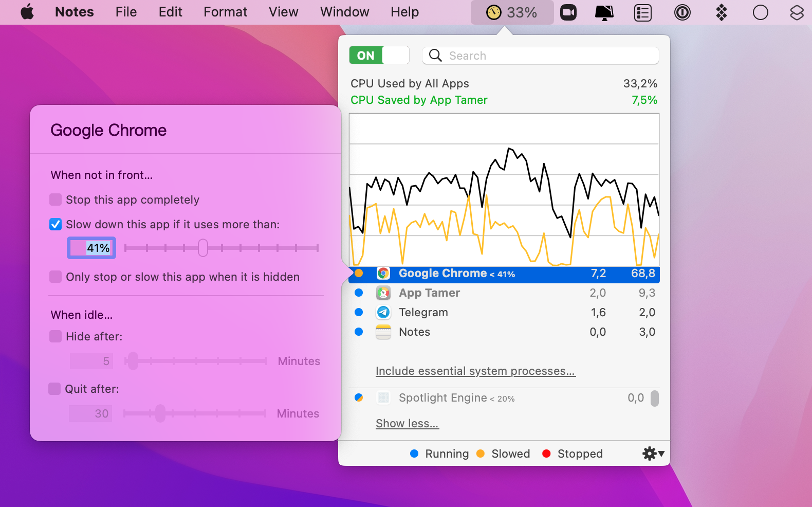Select the Telegram row label
Screen dimensions: 812x507
[x=423, y=313]
